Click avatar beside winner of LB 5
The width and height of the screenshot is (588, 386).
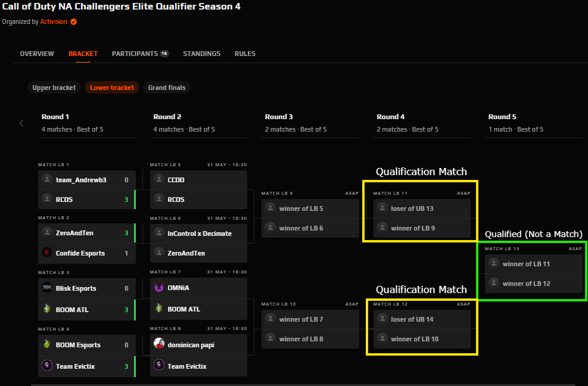tap(270, 208)
